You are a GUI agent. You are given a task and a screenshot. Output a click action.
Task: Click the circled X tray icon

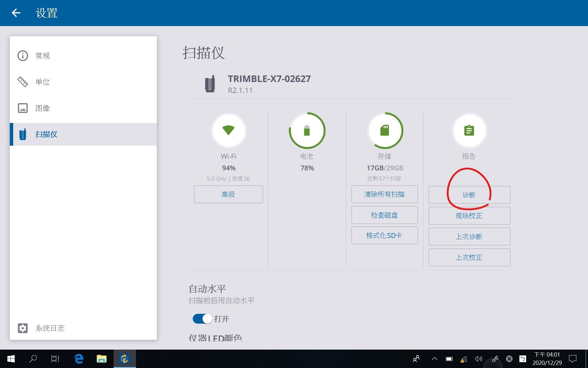coord(509,359)
